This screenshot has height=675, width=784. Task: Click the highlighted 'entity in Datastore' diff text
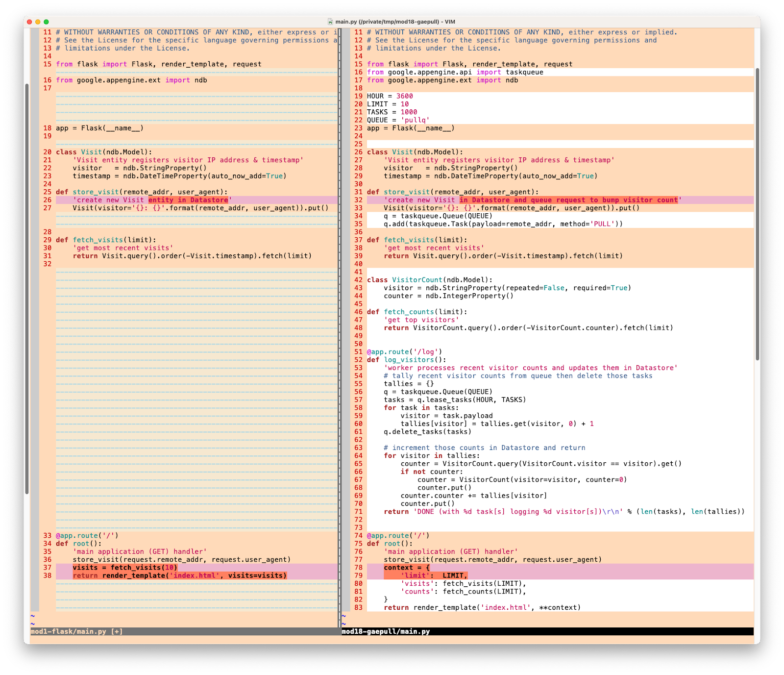(188, 200)
